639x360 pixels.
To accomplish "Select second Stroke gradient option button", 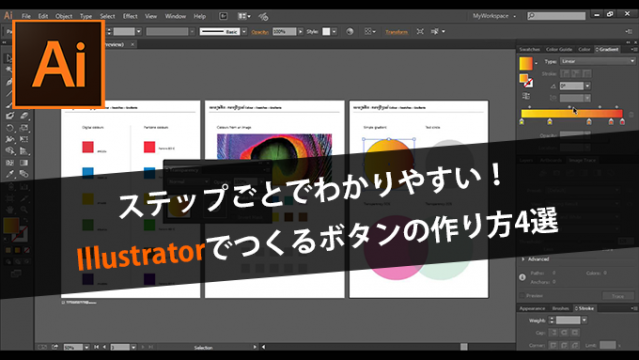I will pyautogui.click(x=576, y=74).
